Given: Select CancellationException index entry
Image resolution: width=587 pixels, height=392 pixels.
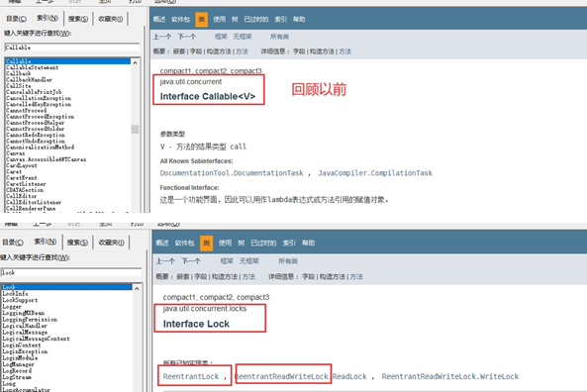Looking at the screenshot, I should [x=39, y=98].
